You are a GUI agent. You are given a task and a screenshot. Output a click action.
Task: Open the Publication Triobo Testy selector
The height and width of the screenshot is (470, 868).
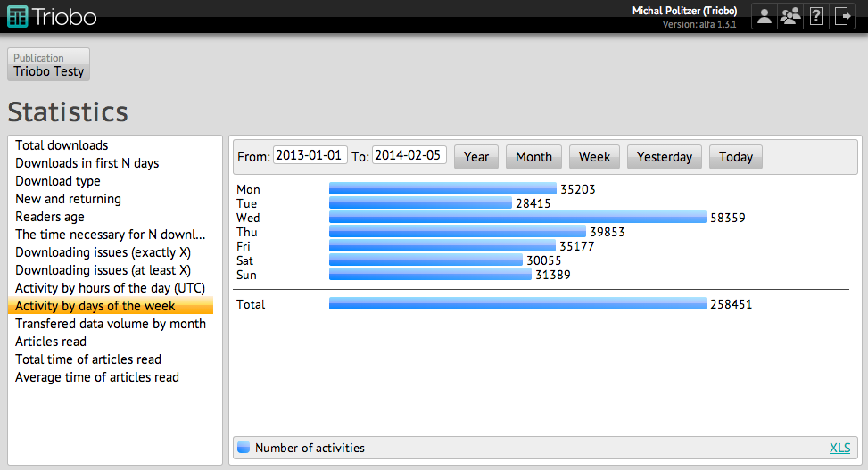point(49,65)
